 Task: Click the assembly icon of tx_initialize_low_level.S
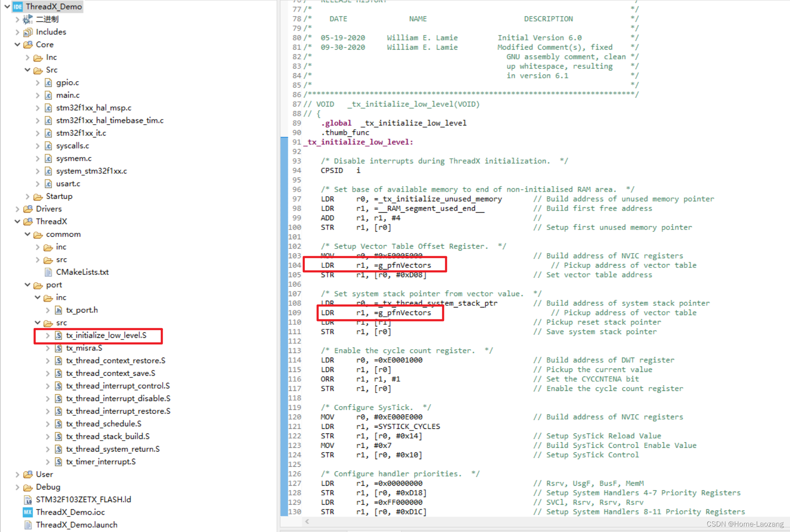58,335
